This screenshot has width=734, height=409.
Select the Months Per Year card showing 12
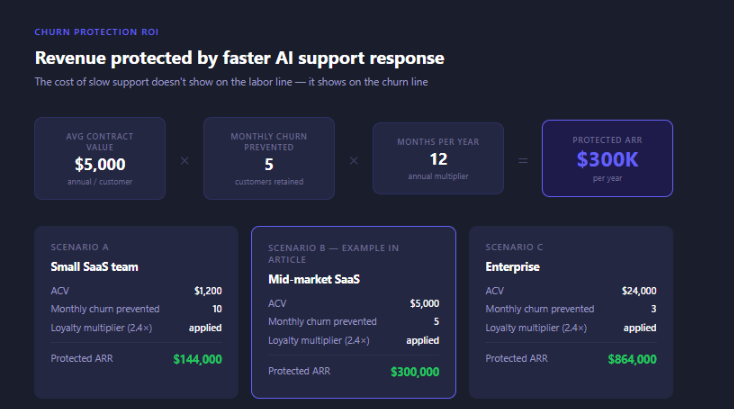[438, 158]
